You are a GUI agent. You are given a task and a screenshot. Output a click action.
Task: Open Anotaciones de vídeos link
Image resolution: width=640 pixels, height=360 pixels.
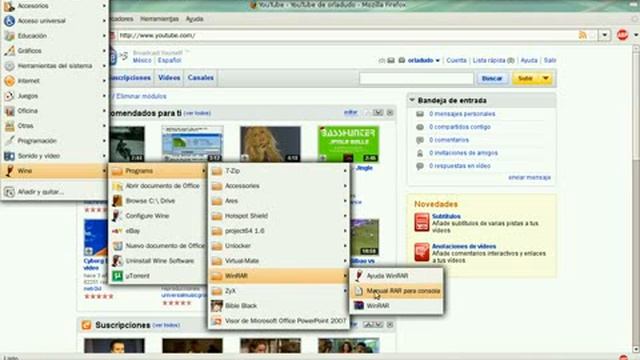pos(464,247)
